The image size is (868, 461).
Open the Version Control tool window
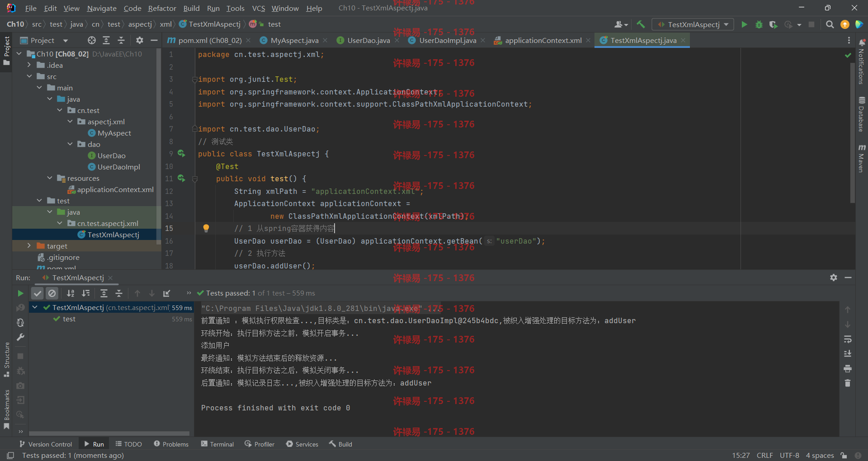click(46, 444)
